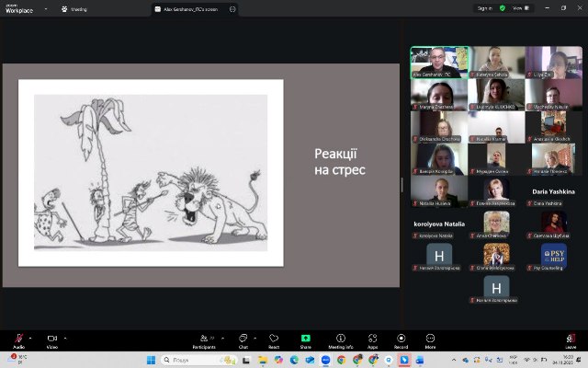Open the More options menu
Image resolution: width=588 pixels, height=368 pixels.
point(430,339)
